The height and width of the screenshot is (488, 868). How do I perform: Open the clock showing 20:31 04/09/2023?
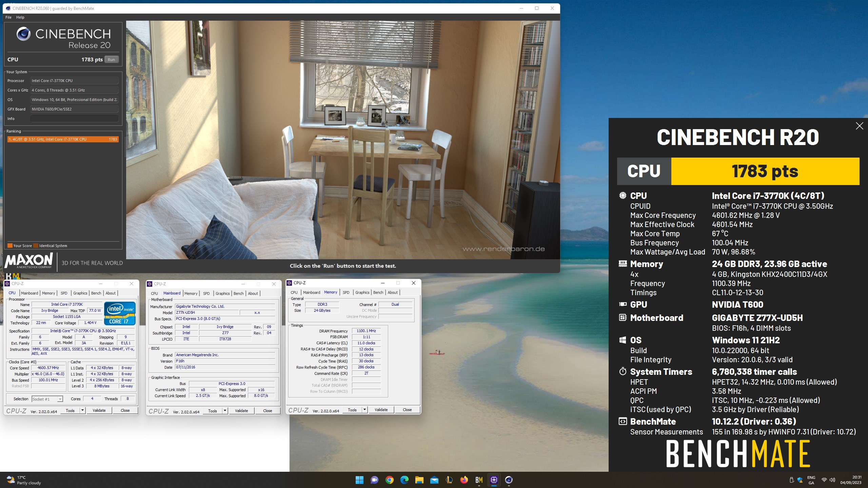pyautogui.click(x=851, y=480)
